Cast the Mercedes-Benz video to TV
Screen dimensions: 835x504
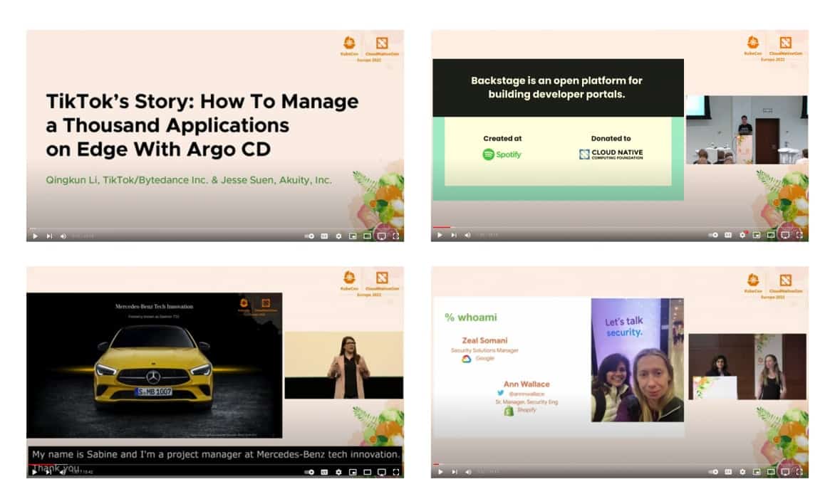pyautogui.click(x=381, y=472)
